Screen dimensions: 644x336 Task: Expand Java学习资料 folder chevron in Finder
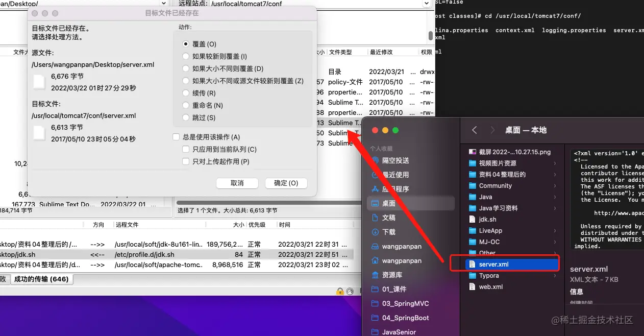[x=555, y=208]
